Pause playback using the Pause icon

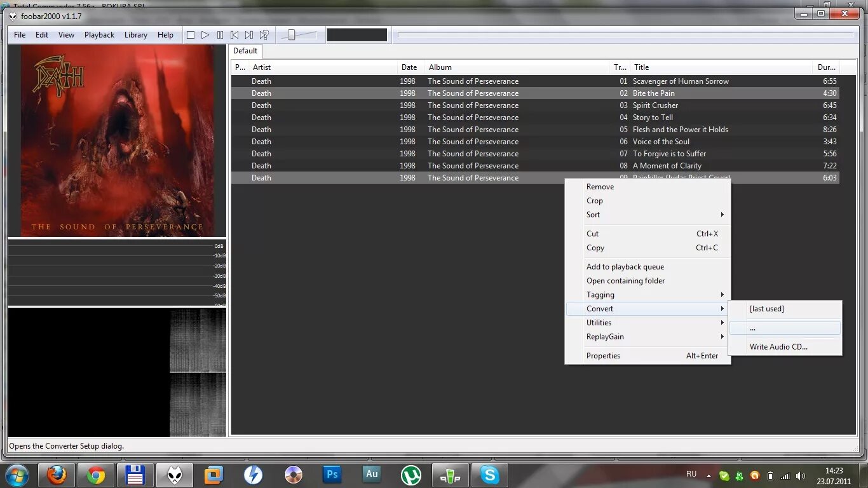point(220,35)
